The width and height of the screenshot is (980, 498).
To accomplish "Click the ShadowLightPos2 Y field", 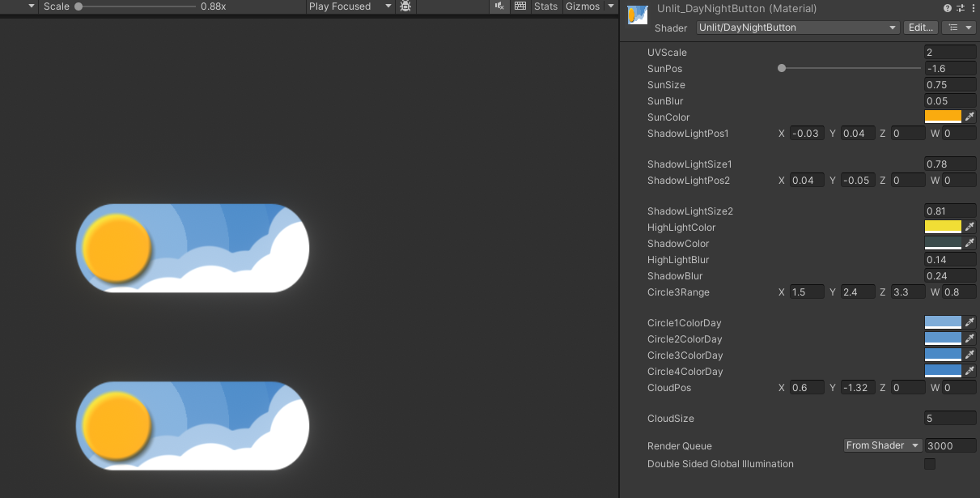I will (858, 180).
